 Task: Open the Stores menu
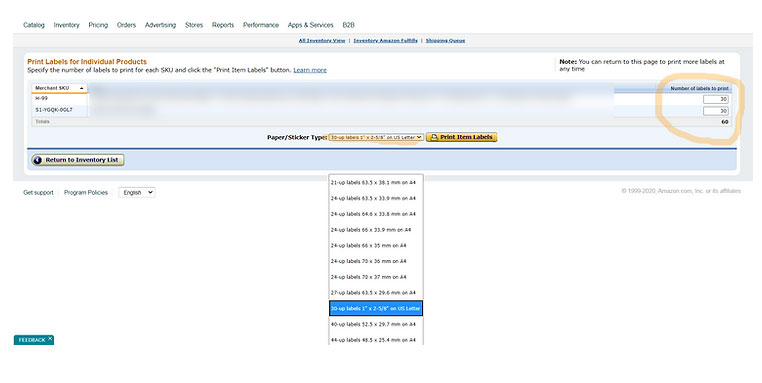194,25
